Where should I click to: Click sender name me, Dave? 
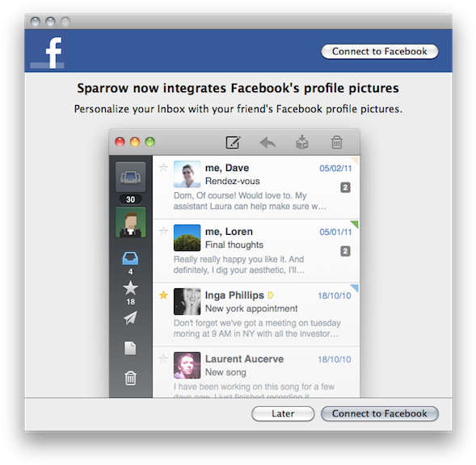[x=227, y=168]
